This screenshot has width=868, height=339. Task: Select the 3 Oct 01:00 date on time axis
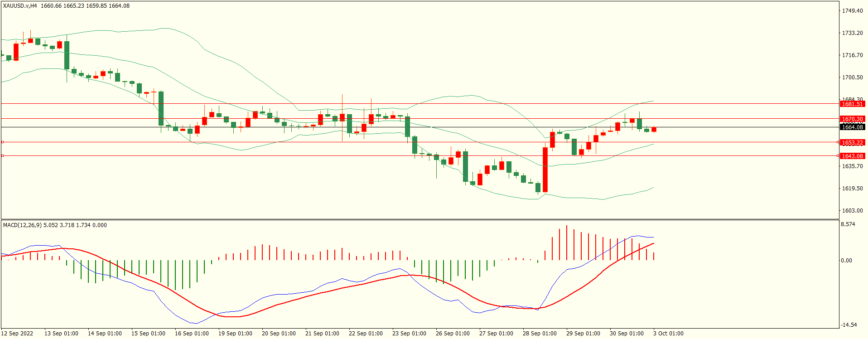(668, 334)
